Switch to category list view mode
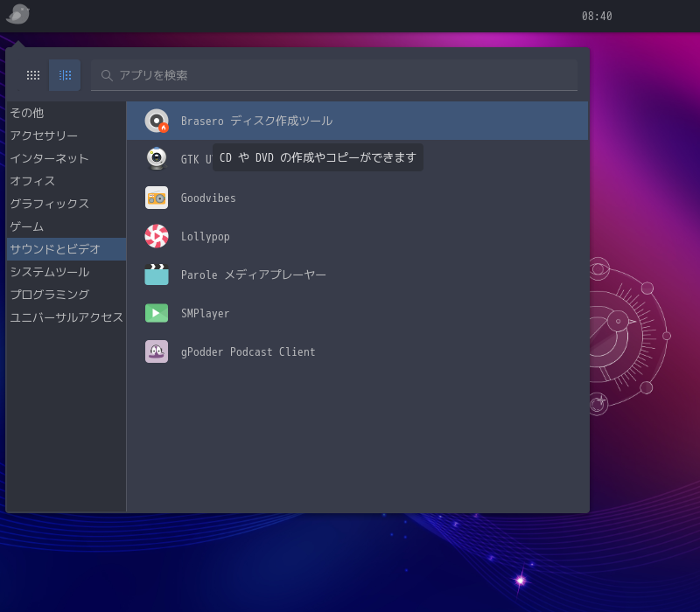 [x=65, y=75]
